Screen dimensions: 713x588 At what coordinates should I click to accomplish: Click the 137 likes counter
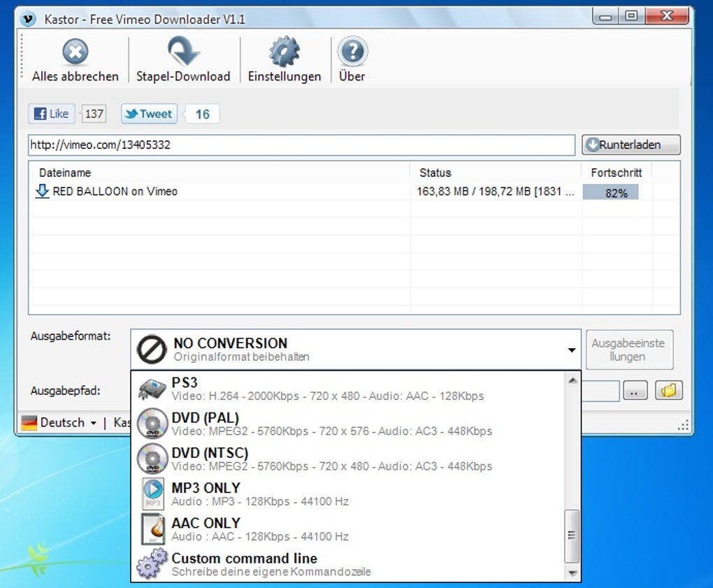pos(94,114)
